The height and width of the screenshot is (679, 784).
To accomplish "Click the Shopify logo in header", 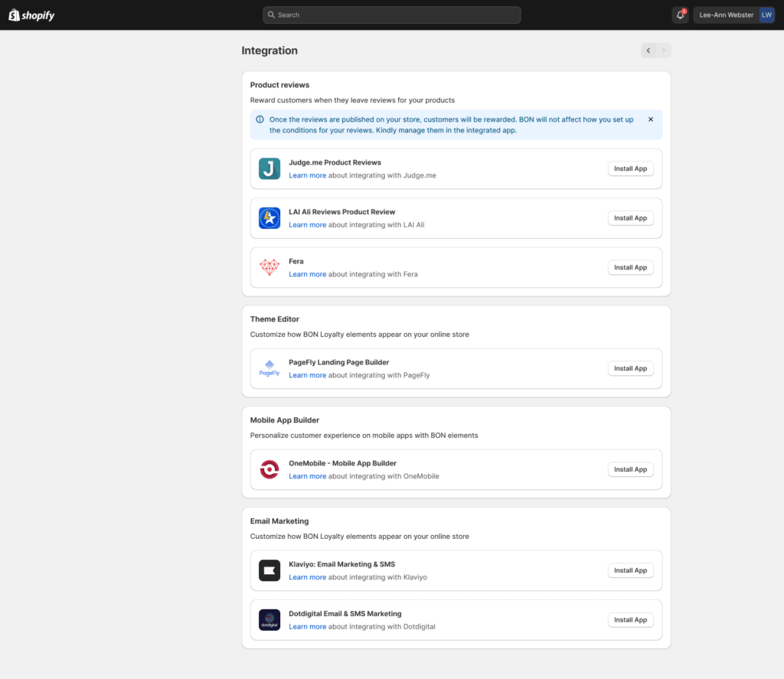I will pyautogui.click(x=31, y=15).
